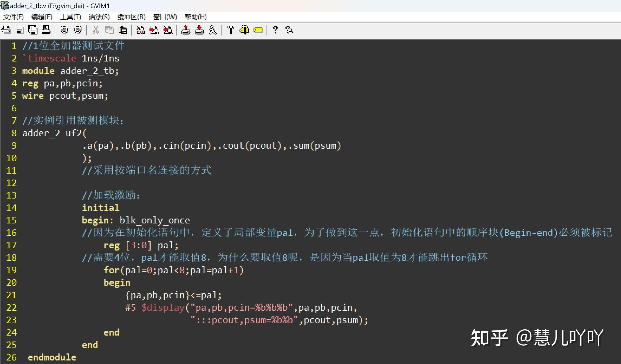Click the Help question mark icon
Viewport: 621px width, 364px height.
click(x=275, y=30)
